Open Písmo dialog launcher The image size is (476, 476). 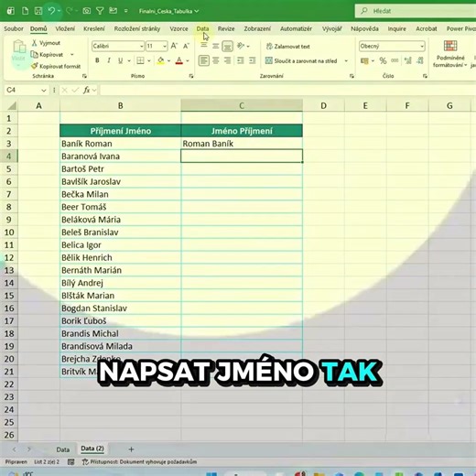pos(191,76)
